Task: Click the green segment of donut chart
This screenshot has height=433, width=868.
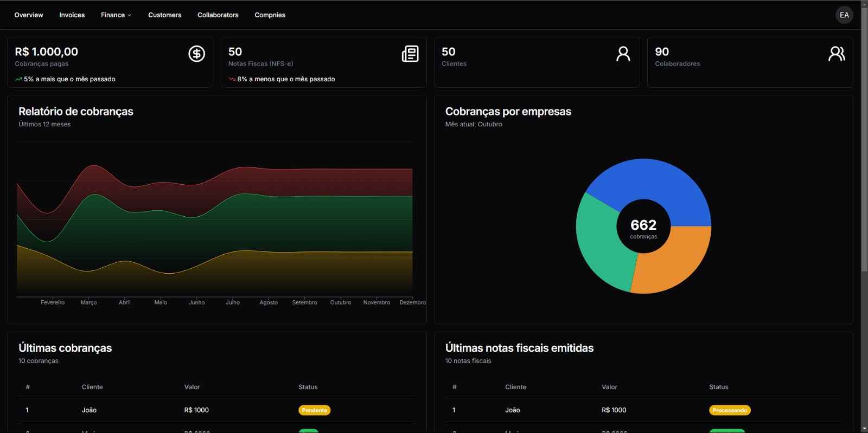Action: coord(599,244)
